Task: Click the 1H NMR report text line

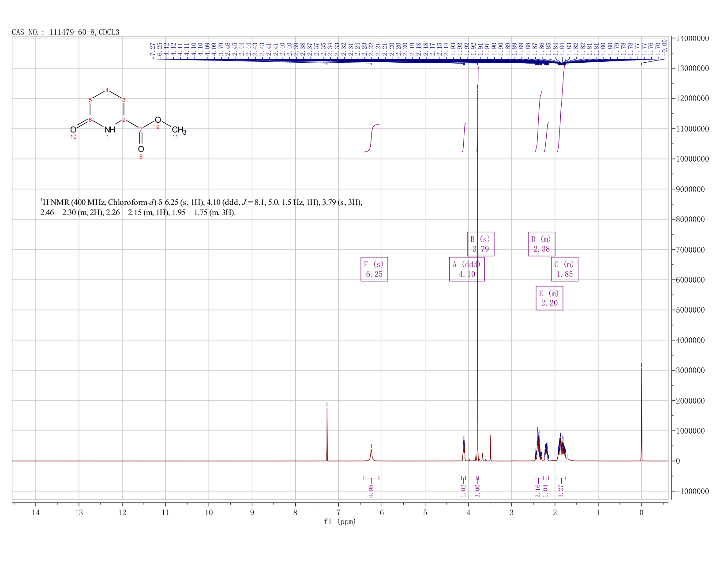Action: pyautogui.click(x=202, y=208)
